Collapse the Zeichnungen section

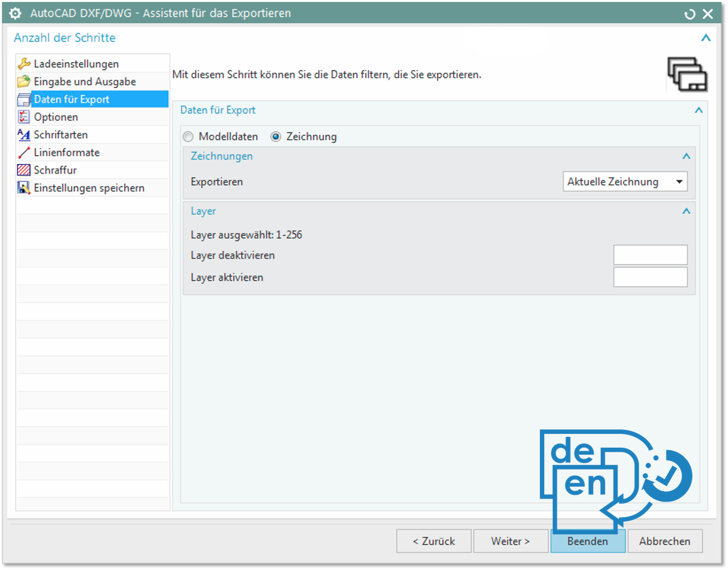pyautogui.click(x=686, y=156)
